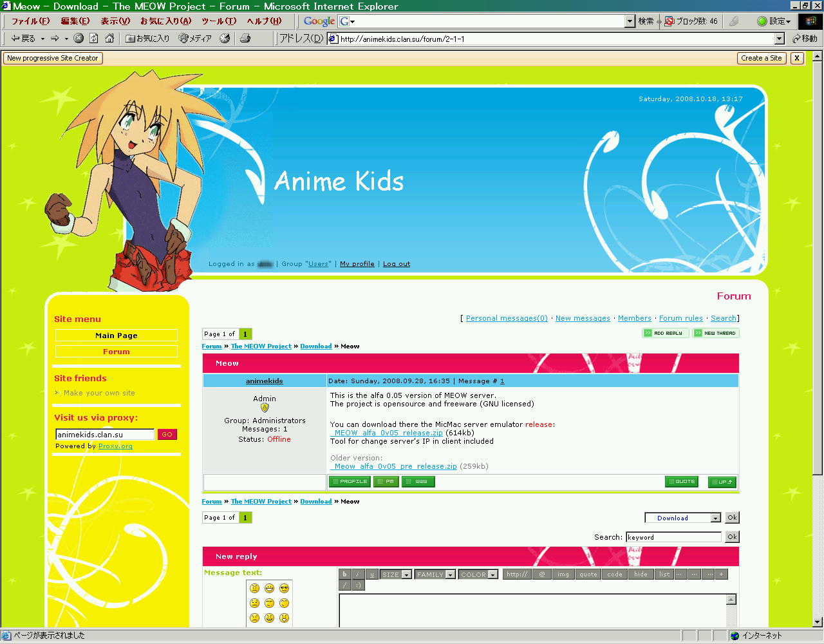This screenshot has width=824, height=644.
Task: Insert the big grin smiley emoticon
Action: (269, 589)
